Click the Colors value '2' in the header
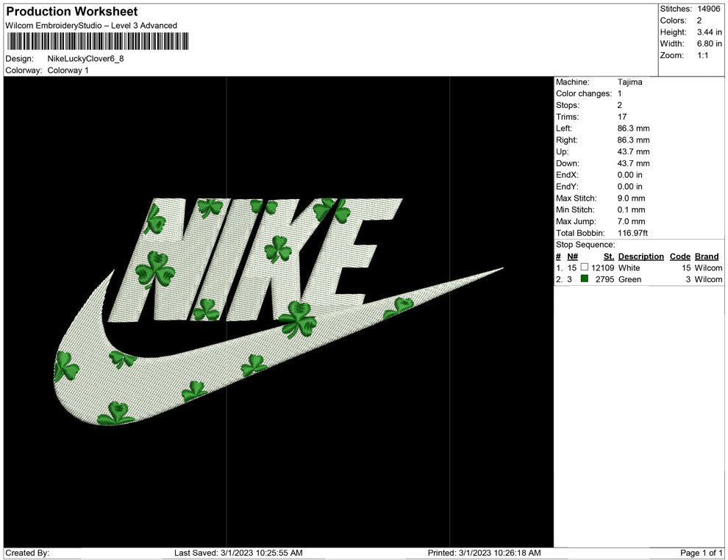728x560 pixels. click(699, 21)
